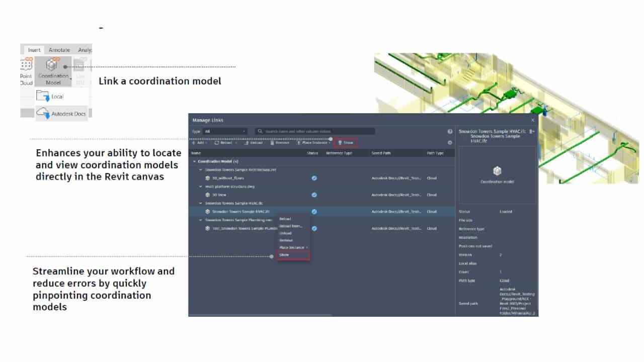Sort by the Reference Type column header

339,153
